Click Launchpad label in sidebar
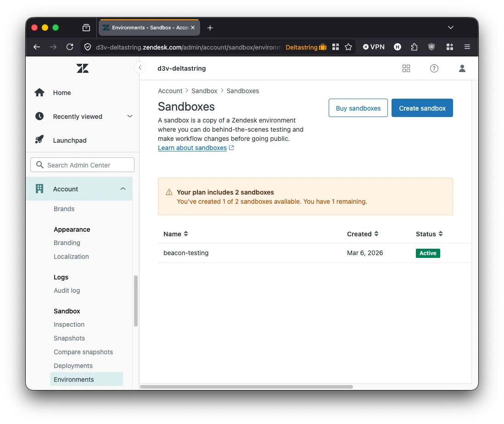The height and width of the screenshot is (424, 504). pyautogui.click(x=70, y=140)
